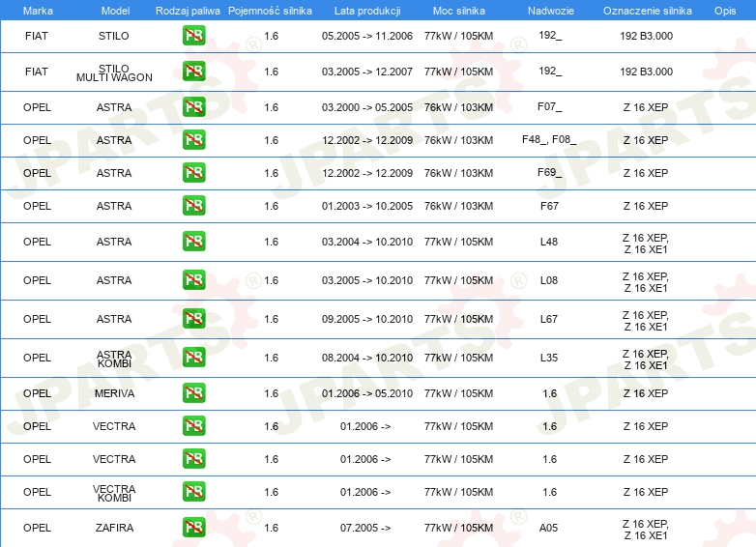Click power 76kW / 103KM in the F67 row

coord(458,206)
